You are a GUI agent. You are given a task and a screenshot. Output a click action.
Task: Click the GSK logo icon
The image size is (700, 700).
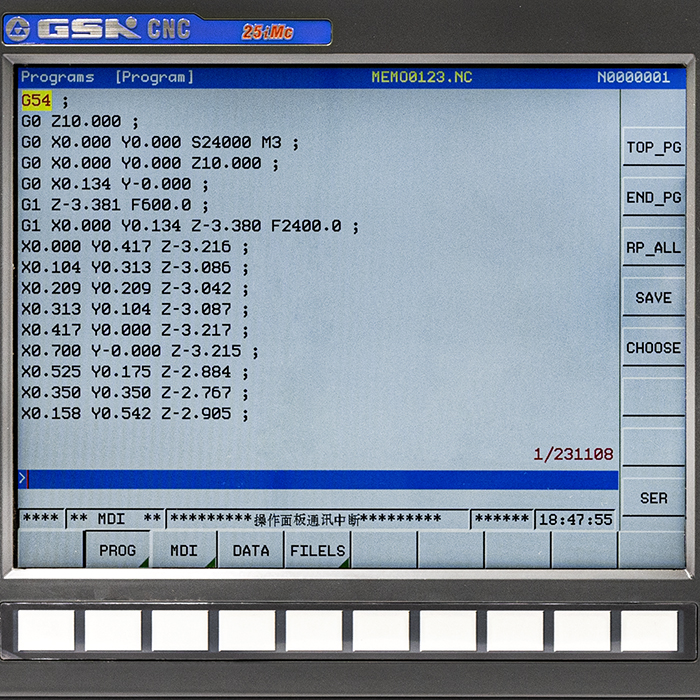[x=17, y=30]
